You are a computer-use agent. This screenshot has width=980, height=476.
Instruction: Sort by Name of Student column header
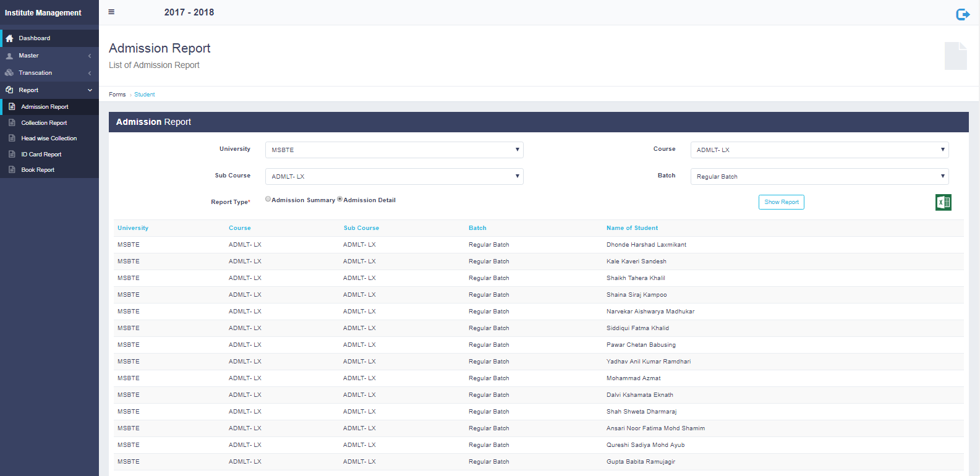(632, 228)
